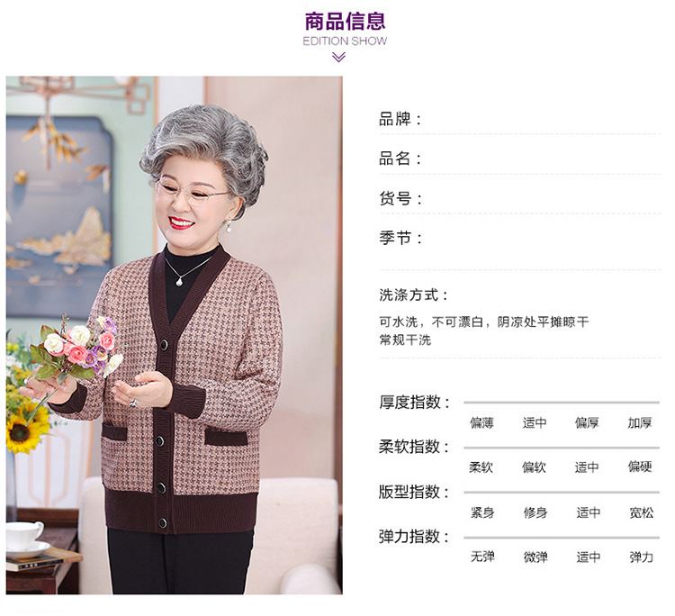Click the 货号 field row

[x=520, y=199]
